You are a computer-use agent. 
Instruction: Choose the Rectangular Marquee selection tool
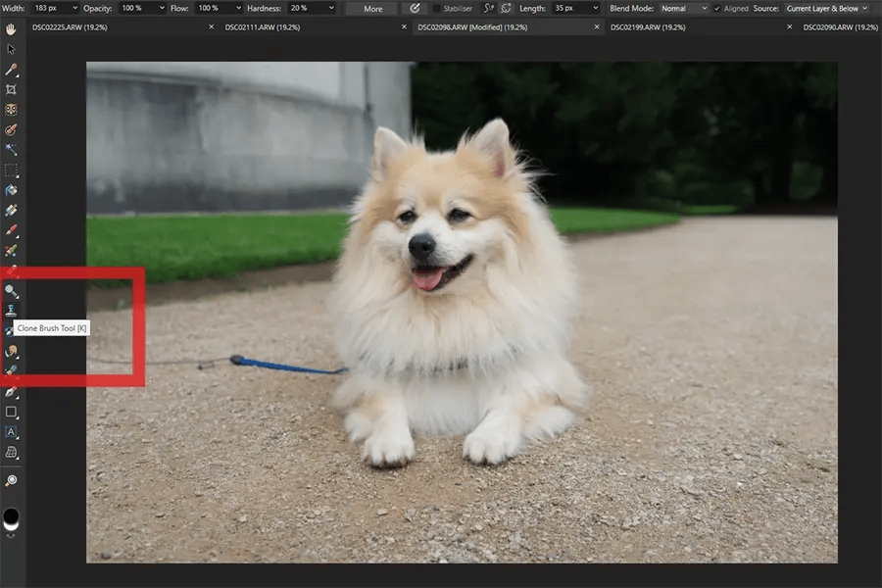(x=11, y=170)
